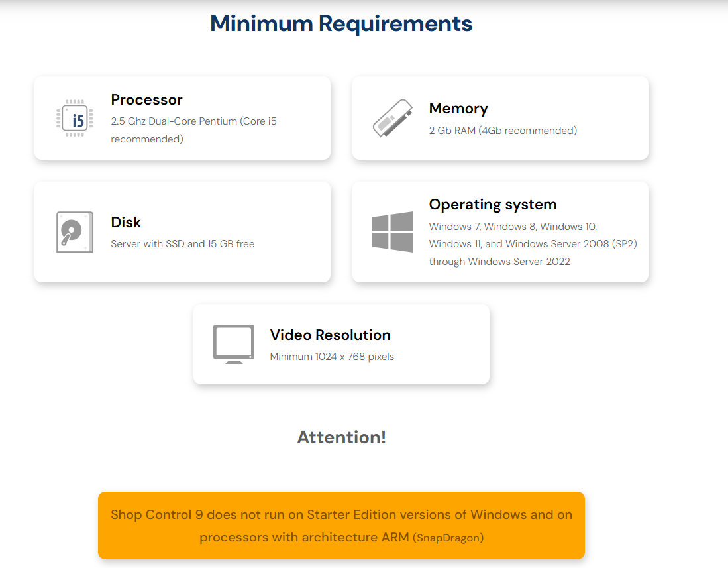The width and height of the screenshot is (728, 568).
Task: Select the supported Windows versions text
Action: point(533,244)
